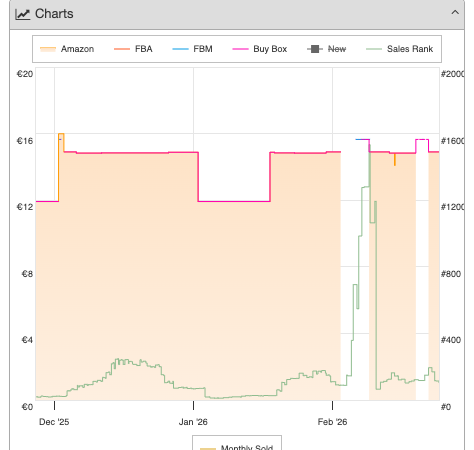The width and height of the screenshot is (474, 450).
Task: Click the Amazon orange legend swatch
Action: [x=48, y=49]
